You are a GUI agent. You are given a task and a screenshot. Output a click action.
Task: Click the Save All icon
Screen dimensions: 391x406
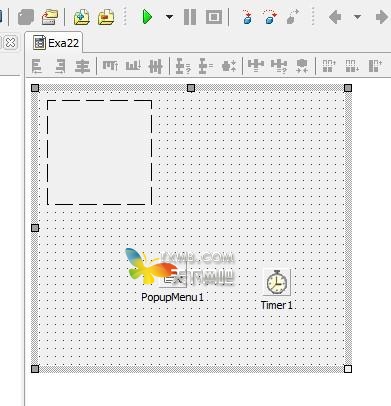tap(26, 17)
